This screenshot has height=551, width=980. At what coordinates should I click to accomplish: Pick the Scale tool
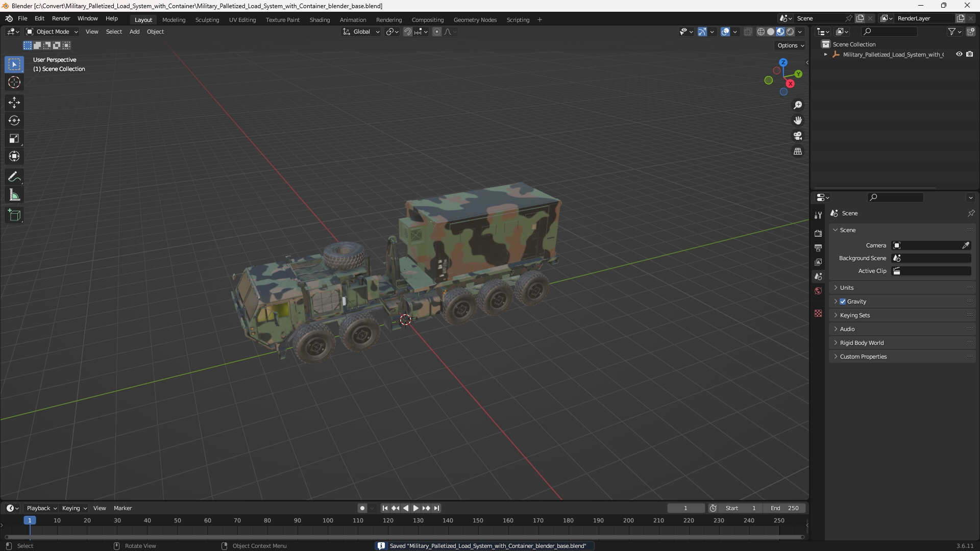coord(14,138)
